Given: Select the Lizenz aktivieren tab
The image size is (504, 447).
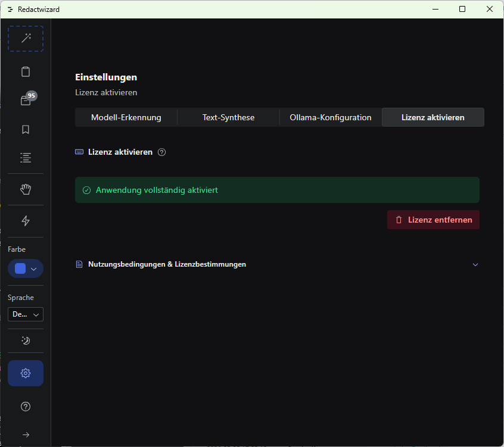Looking at the screenshot, I should tap(433, 117).
